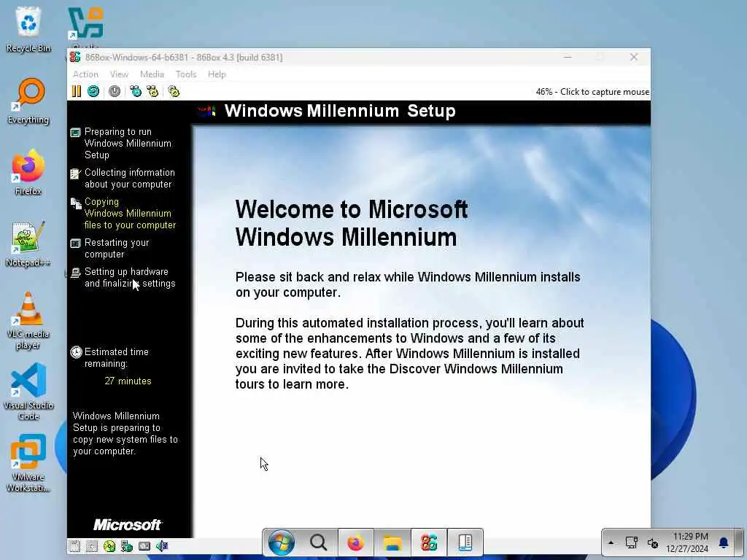Image resolution: width=747 pixels, height=560 pixels.
Task: Click CD-ROM drive status bar icon
Action: [109, 545]
